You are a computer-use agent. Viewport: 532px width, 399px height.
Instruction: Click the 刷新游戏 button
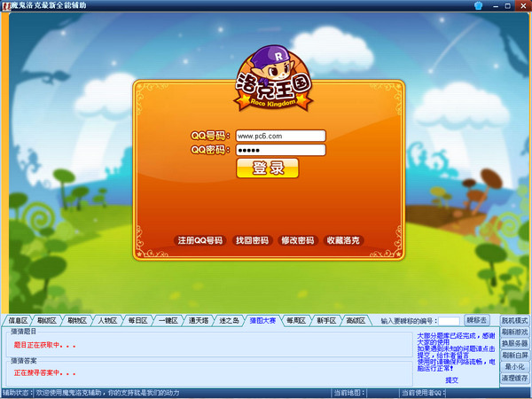click(514, 332)
